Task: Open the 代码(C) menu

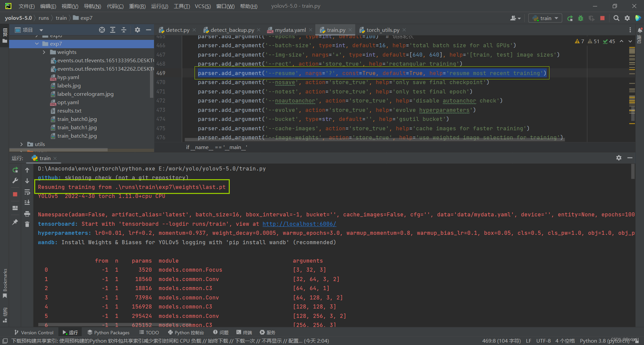Action: coord(115,6)
